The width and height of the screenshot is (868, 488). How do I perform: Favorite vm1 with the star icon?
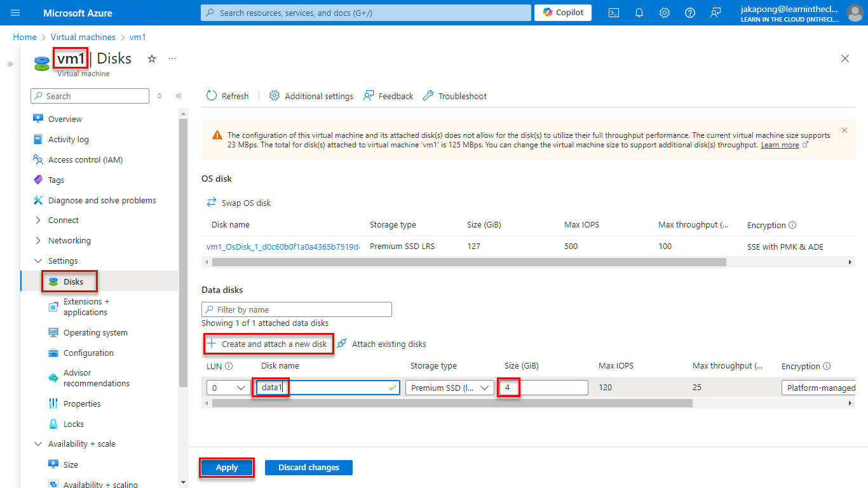point(152,58)
